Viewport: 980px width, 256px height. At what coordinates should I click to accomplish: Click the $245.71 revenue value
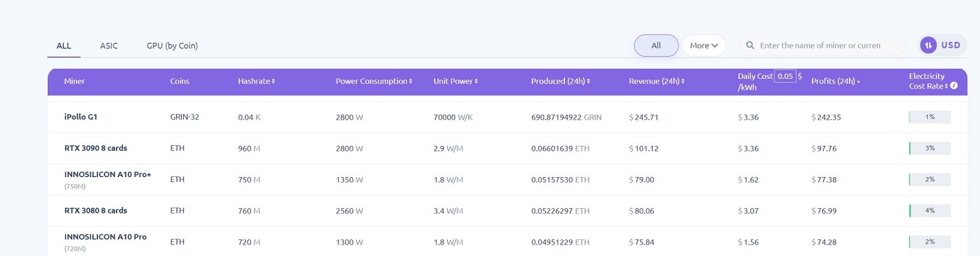pyautogui.click(x=644, y=117)
